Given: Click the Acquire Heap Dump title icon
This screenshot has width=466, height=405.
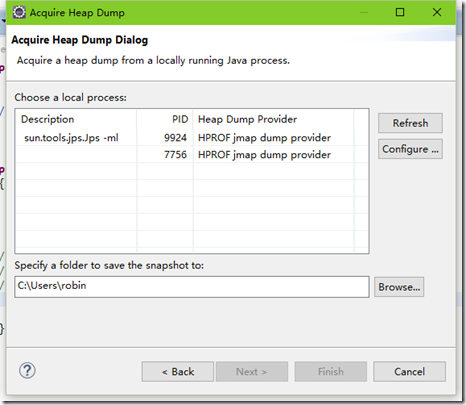Looking at the screenshot, I should (19, 12).
